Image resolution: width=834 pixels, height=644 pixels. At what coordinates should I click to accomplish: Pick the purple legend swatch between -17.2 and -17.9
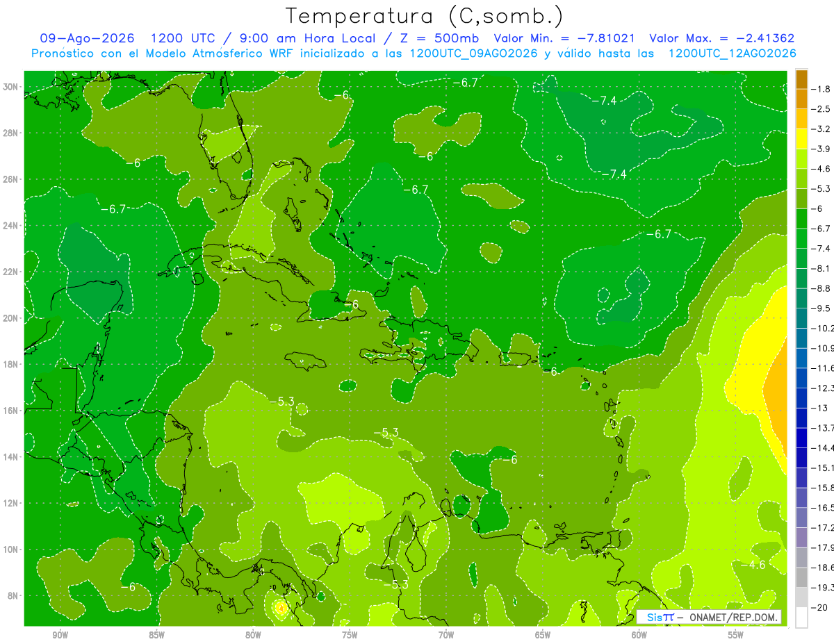tap(801, 537)
